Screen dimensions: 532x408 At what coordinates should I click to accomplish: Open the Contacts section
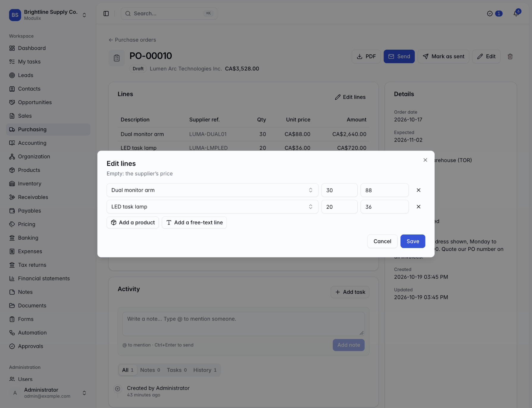[x=48, y=89]
